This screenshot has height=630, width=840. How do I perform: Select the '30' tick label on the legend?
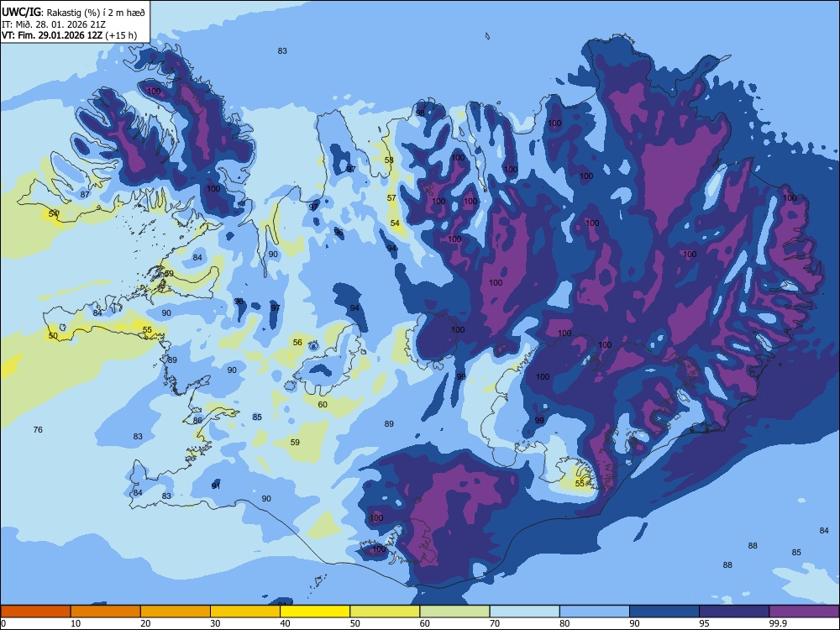pos(215,623)
